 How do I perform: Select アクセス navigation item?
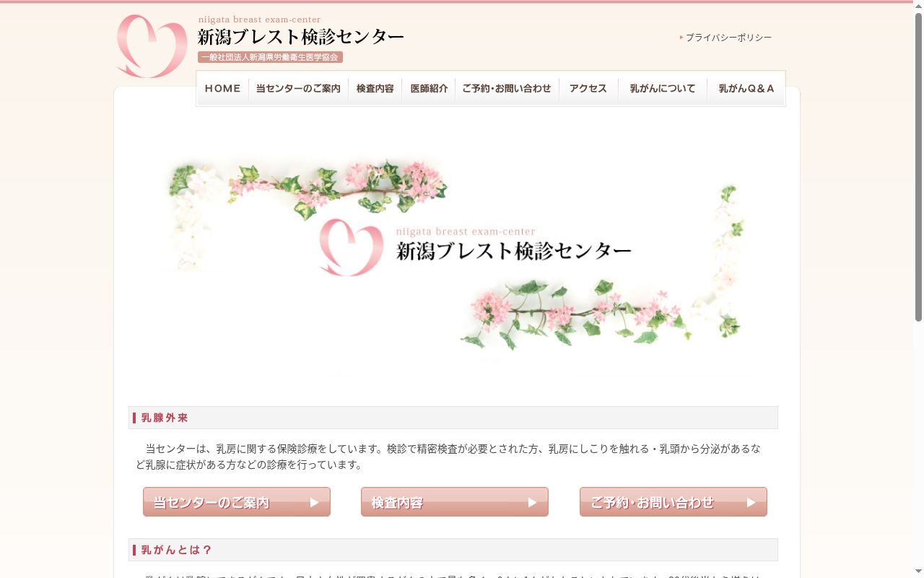click(x=588, y=88)
